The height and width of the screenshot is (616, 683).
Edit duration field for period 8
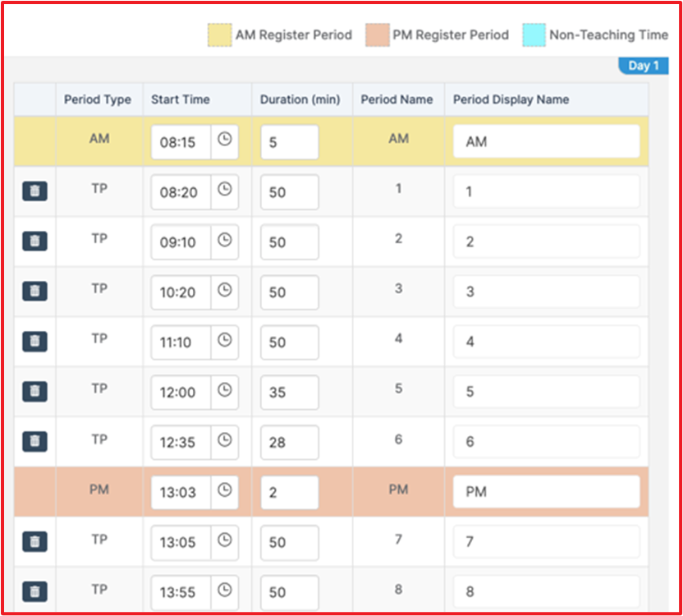290,593
